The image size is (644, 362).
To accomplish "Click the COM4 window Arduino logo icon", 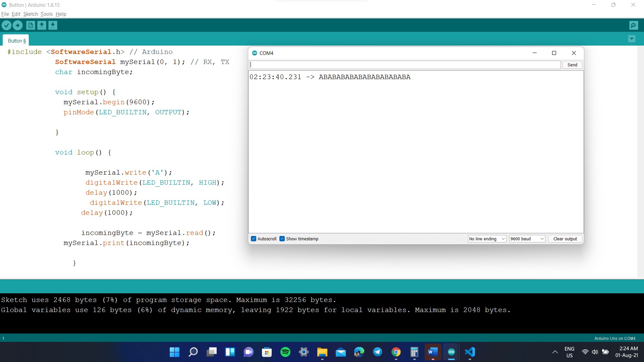I will [255, 53].
